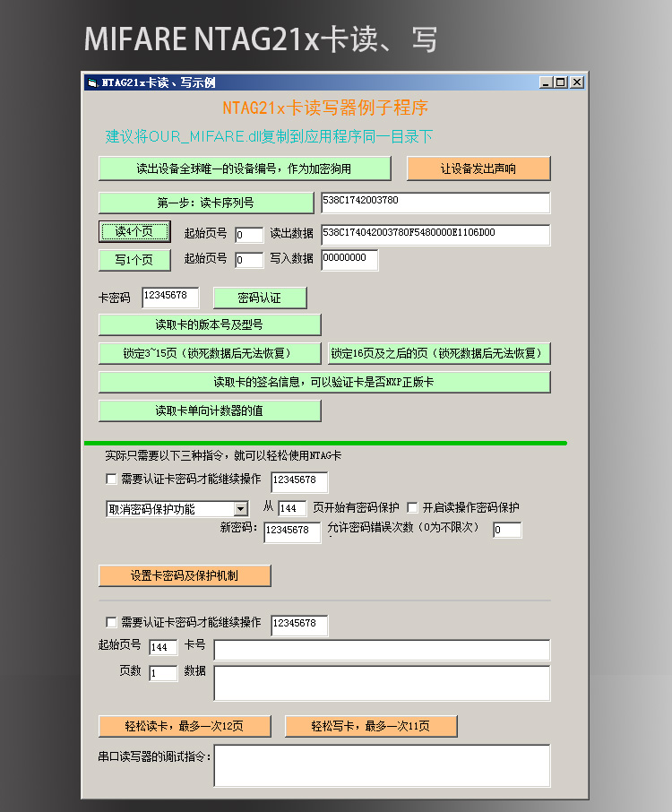Click lower 起始页号 field showing 144
This screenshot has height=812, width=672.
163,647
